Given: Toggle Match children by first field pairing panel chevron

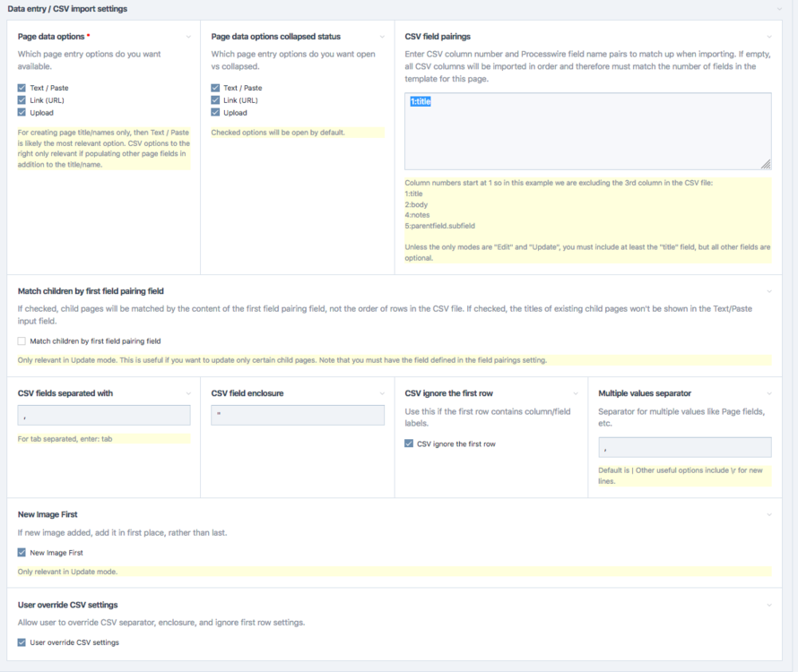Looking at the screenshot, I should pos(768,291).
